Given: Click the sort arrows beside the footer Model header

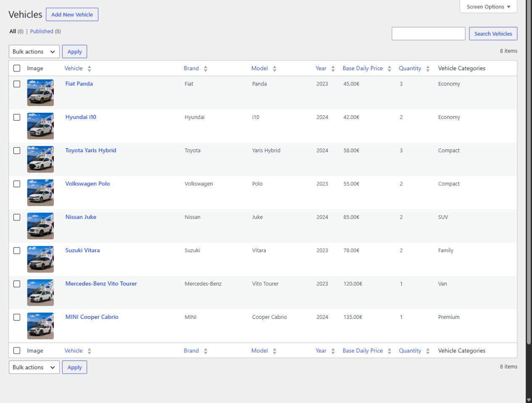Looking at the screenshot, I should coord(275,351).
